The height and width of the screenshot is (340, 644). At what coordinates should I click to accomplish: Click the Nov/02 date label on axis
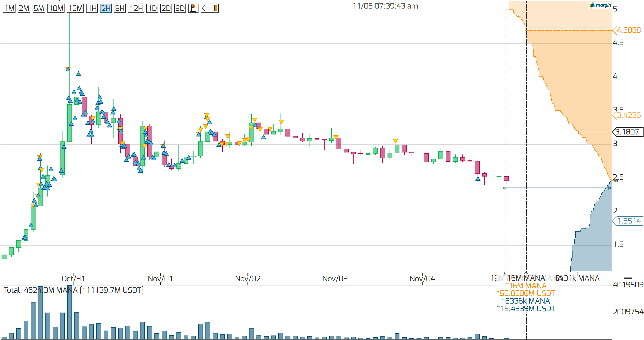(x=247, y=279)
